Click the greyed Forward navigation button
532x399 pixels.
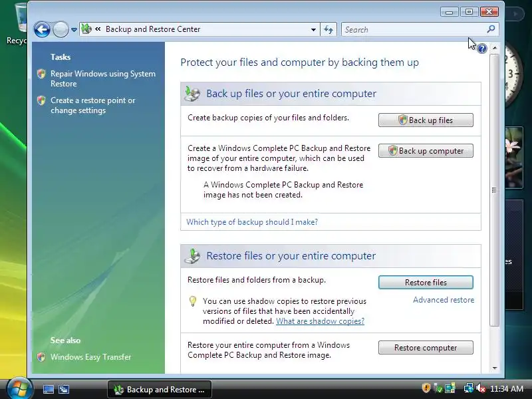click(61, 29)
